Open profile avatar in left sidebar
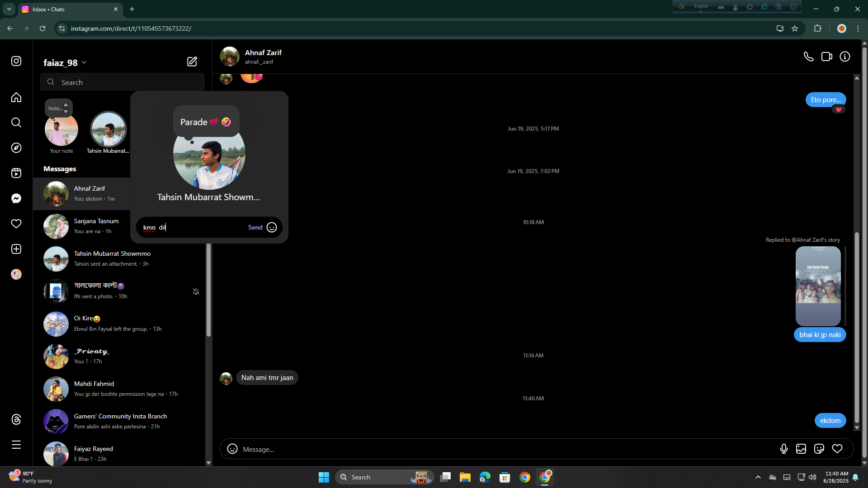 pos(16,274)
